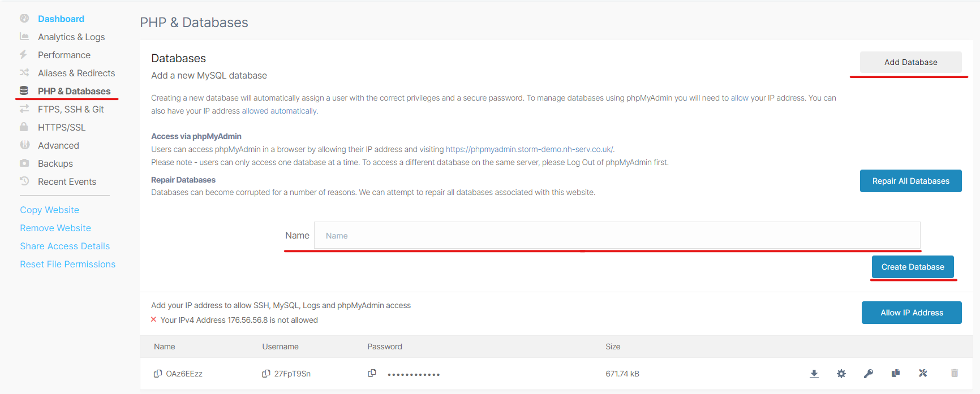Click the HTTPS/SSL padlock icon
This screenshot has height=394, width=980.
24,127
